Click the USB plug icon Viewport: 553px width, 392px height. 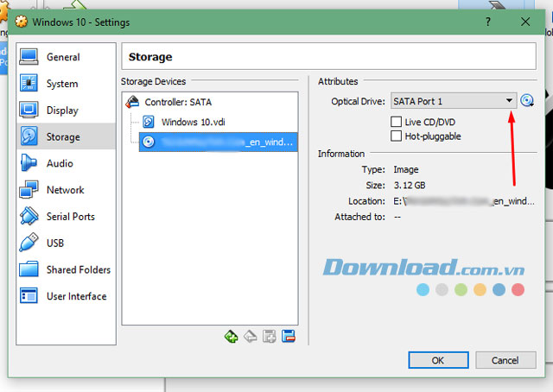[x=29, y=243]
